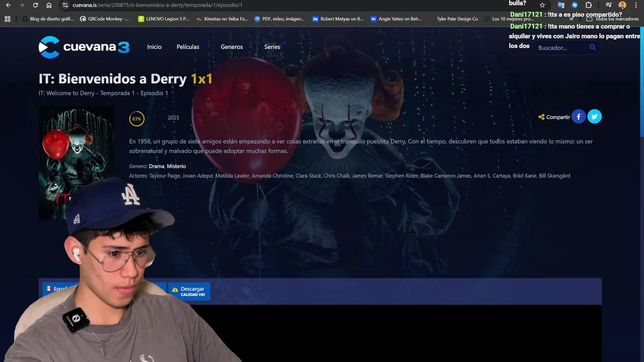Open the Misterio genre link
Screen dimensions: 644x362
176,166
